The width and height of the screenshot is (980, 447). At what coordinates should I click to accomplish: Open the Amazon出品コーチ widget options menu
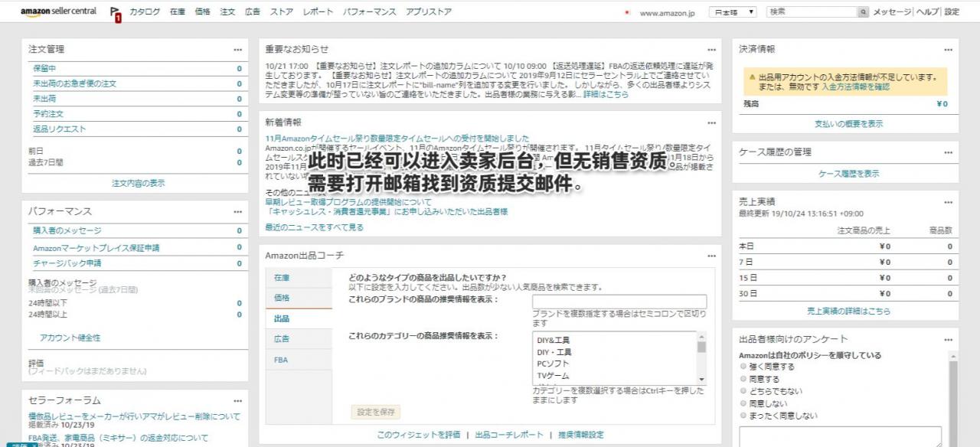point(711,256)
